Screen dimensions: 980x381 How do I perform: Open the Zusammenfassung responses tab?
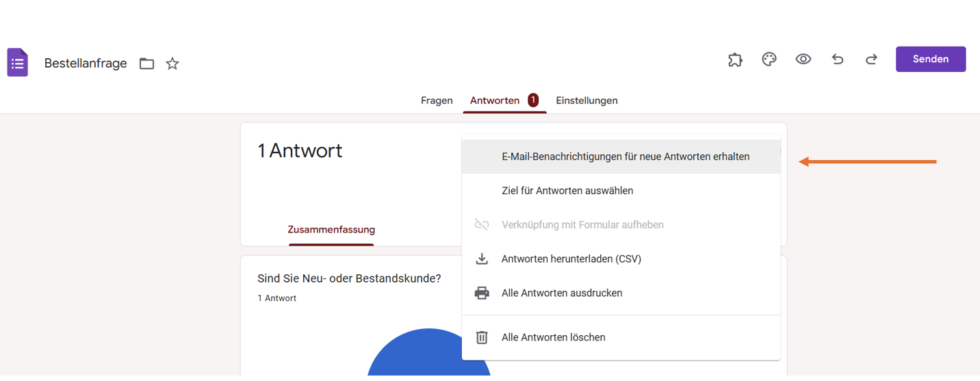[331, 230]
